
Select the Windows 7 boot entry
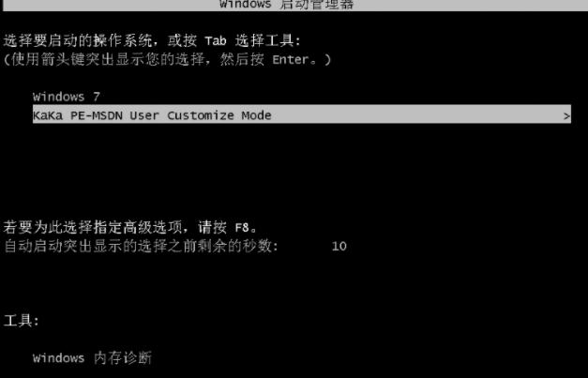pyautogui.click(x=67, y=97)
